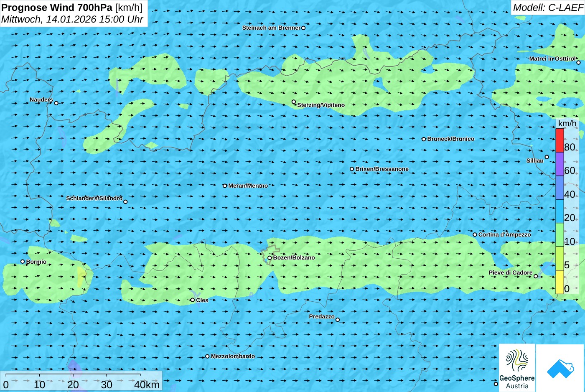Click the GeoSphere Austria logo

point(517,368)
